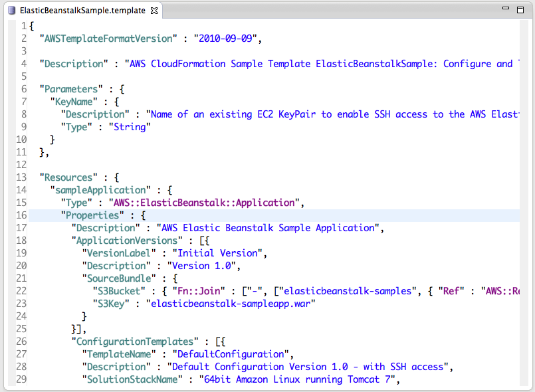Click the template file icon on the tab
535x392 pixels.
[x=11, y=11]
